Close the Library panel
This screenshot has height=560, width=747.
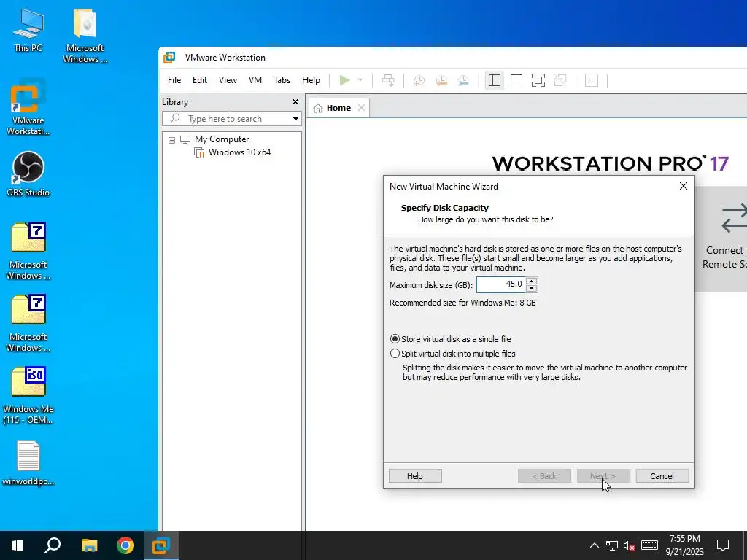click(x=295, y=102)
